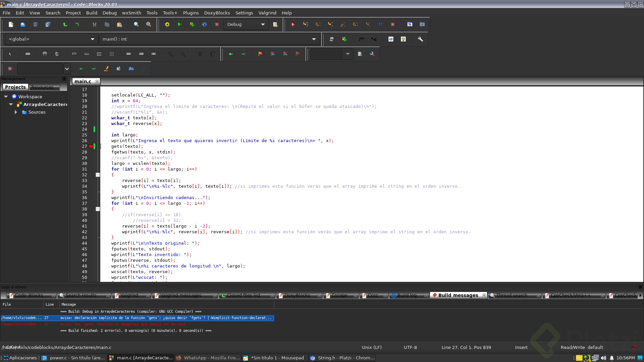Expand the Sources folder in project tree
This screenshot has width=644, height=362.
click(x=16, y=112)
